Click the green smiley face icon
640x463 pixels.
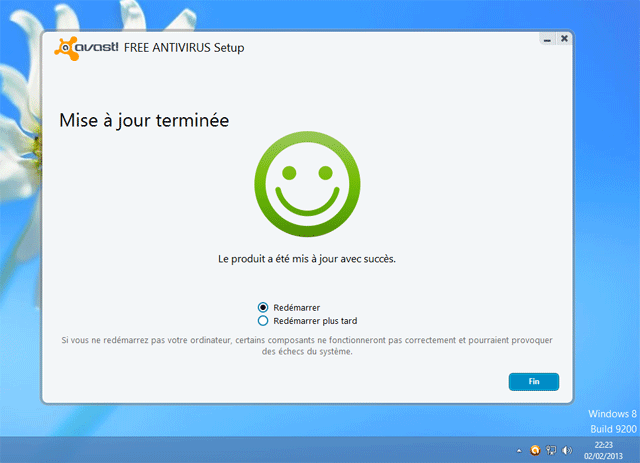(307, 184)
